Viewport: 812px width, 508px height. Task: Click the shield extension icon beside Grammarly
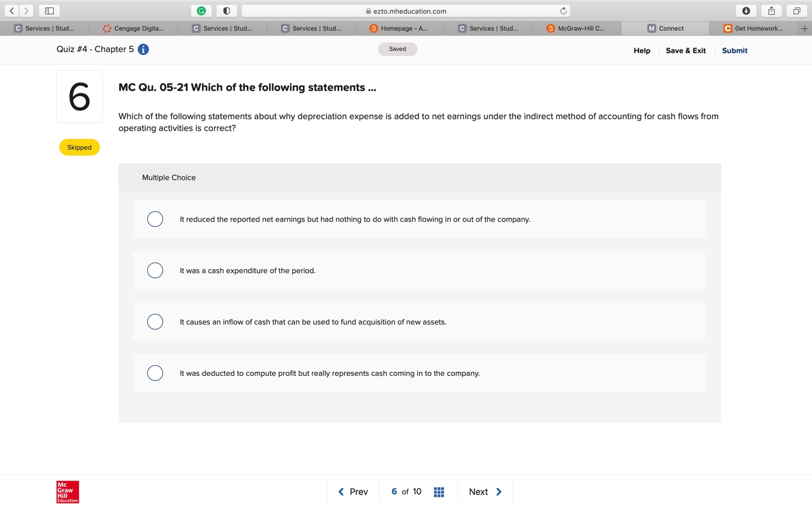[226, 10]
